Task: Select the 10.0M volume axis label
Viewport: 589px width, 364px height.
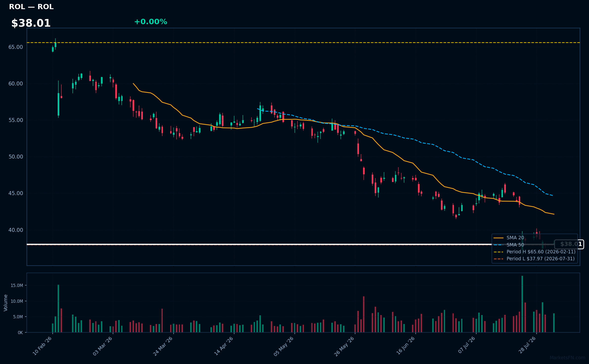Action: (x=17, y=301)
